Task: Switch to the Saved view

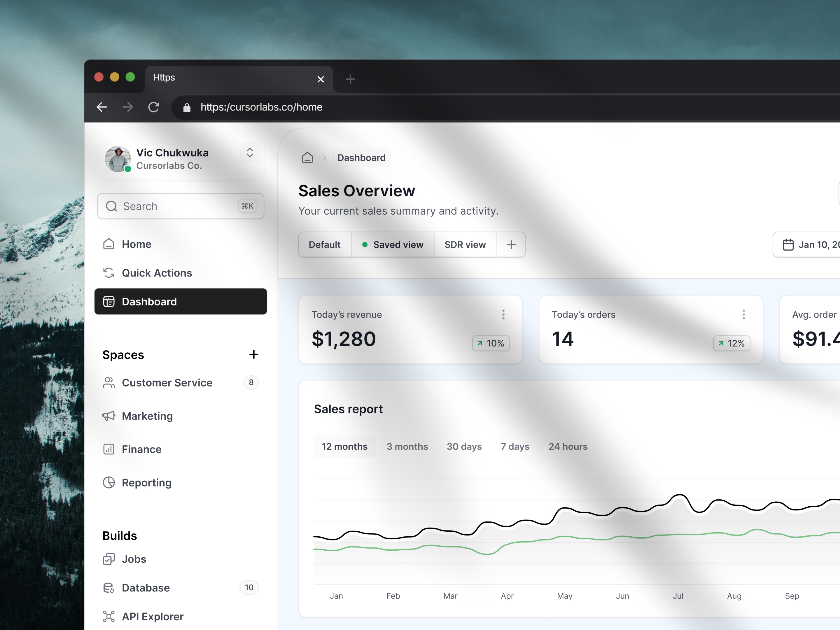Action: (398, 244)
